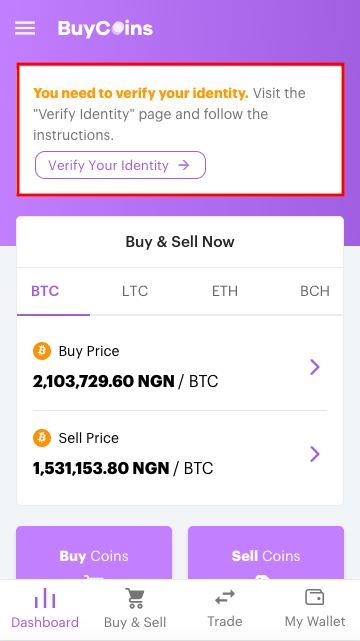Screen dimensions: 360x641
Task: Expand Sell Price details with the chevron
Action: (315, 454)
